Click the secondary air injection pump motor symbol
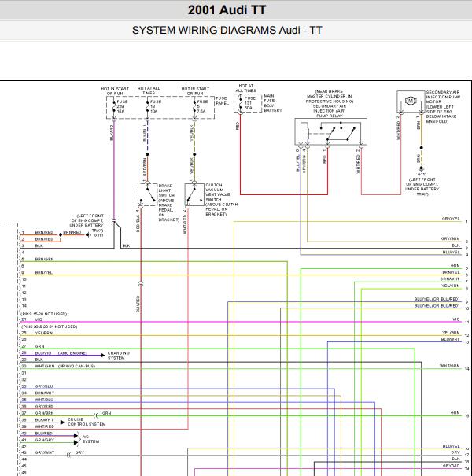Screen dimensions: 472x476 (x=411, y=101)
